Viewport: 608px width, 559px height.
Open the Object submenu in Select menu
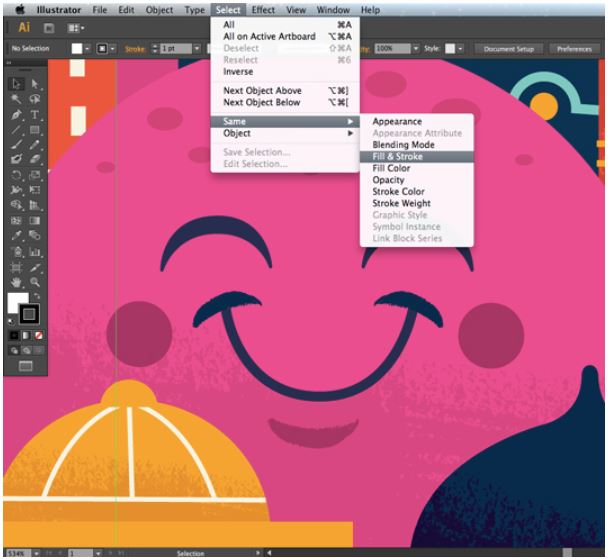coord(285,133)
